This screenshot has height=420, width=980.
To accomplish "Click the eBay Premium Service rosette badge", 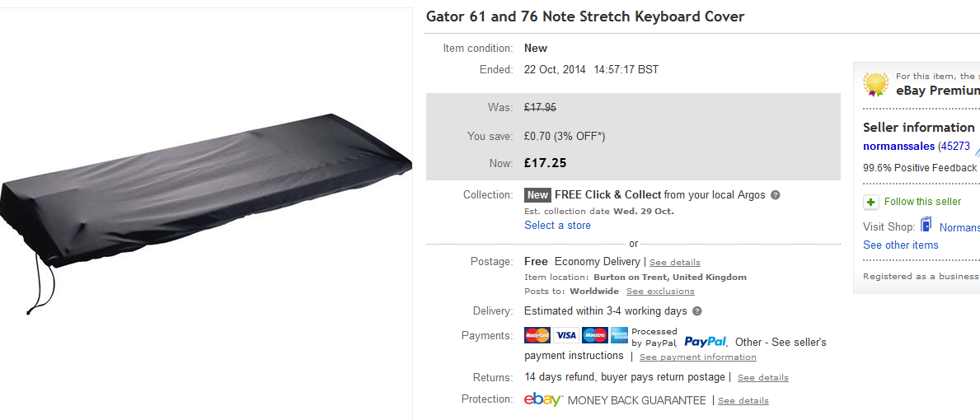I will 875,85.
